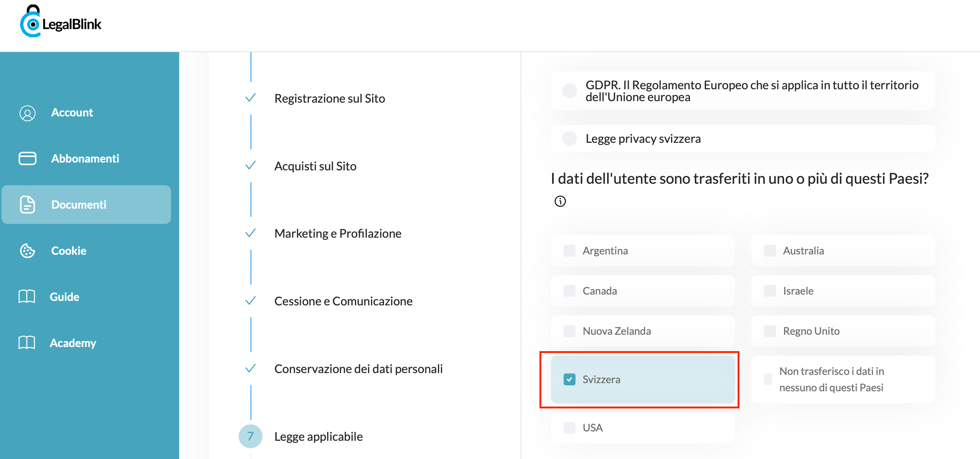Click the Abbonamenti card icon
The height and width of the screenshot is (459, 980).
(28, 158)
